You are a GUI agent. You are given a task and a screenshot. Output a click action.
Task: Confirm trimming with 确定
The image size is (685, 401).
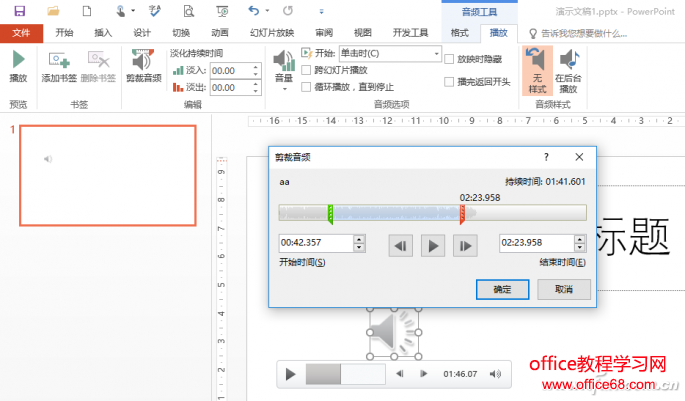(502, 289)
